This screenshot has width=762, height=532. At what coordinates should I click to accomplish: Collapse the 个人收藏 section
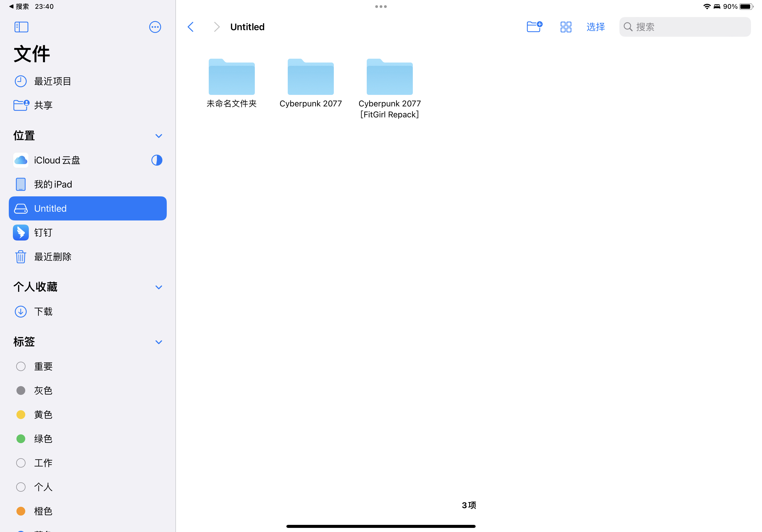click(x=159, y=287)
